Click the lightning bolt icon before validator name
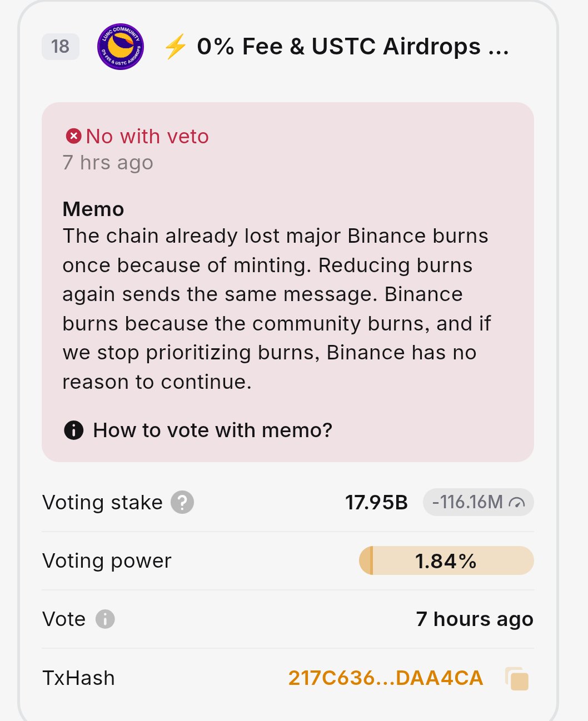This screenshot has width=588, height=721. pos(176,47)
